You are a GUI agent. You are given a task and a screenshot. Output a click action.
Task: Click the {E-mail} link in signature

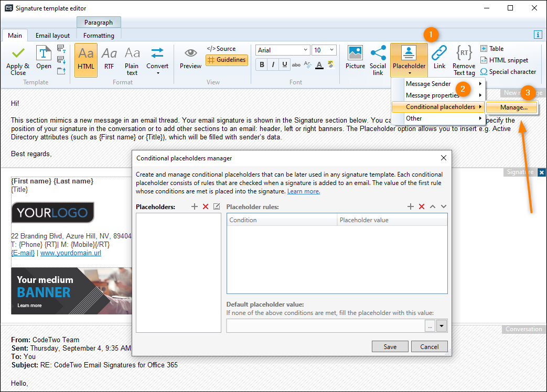[23, 253]
